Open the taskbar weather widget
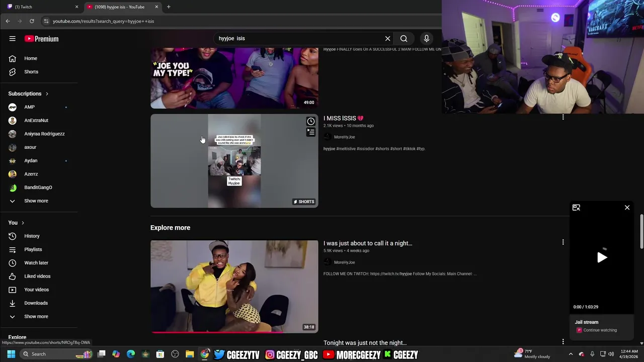 tap(532, 354)
